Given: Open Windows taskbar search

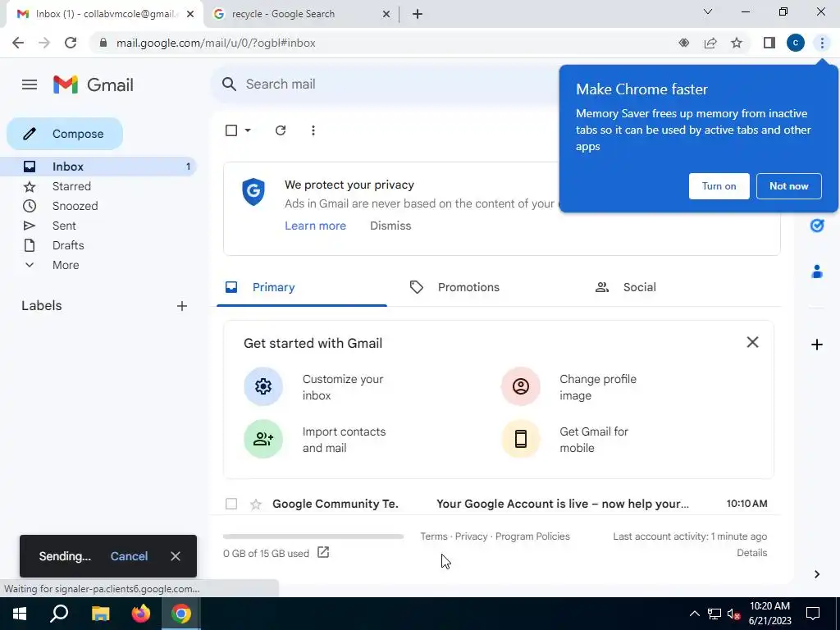Looking at the screenshot, I should coord(59,614).
